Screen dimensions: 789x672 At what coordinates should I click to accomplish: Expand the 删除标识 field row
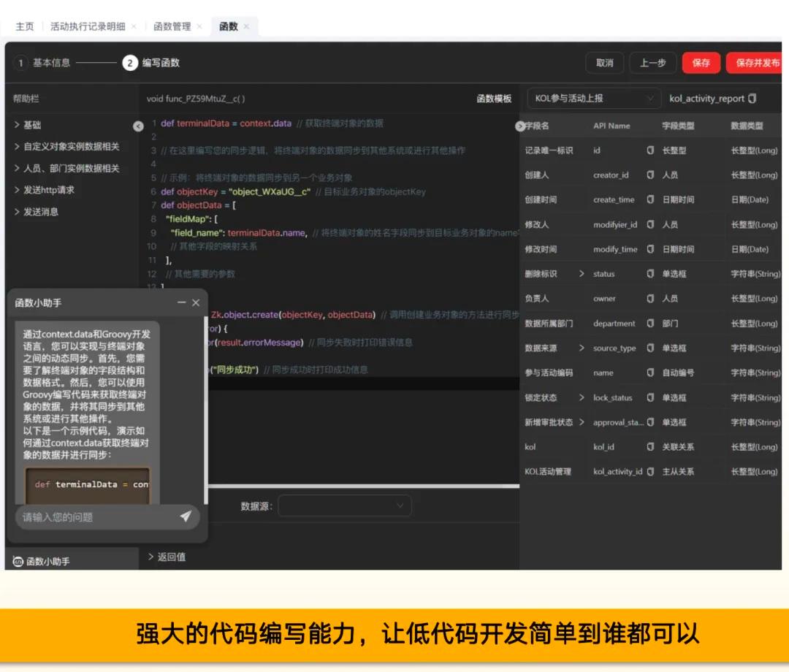[x=582, y=274]
